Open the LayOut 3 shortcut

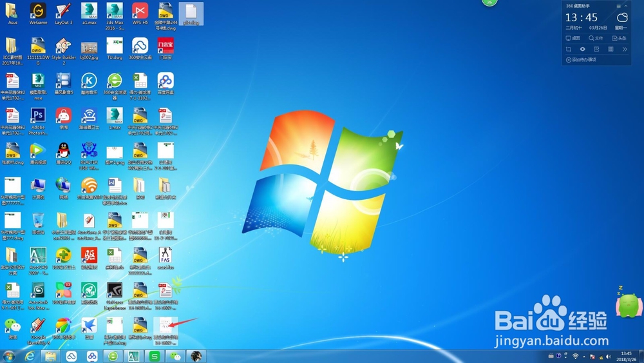(64, 14)
